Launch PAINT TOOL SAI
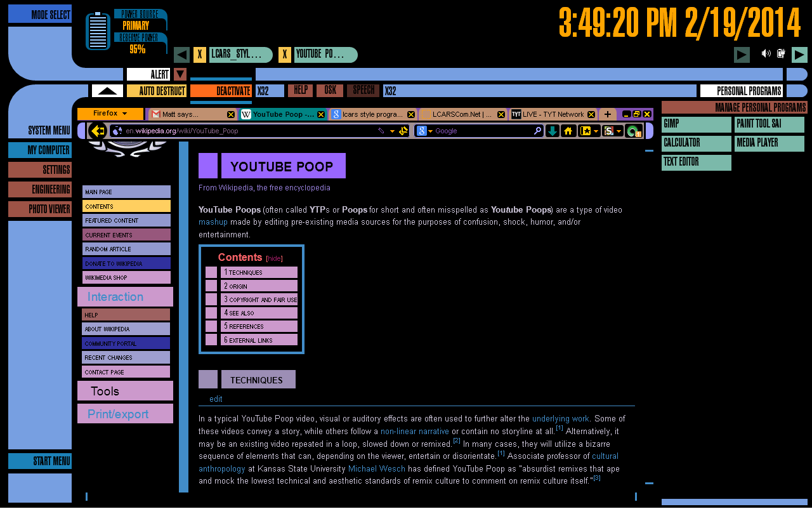The width and height of the screenshot is (812, 509). pyautogui.click(x=769, y=124)
